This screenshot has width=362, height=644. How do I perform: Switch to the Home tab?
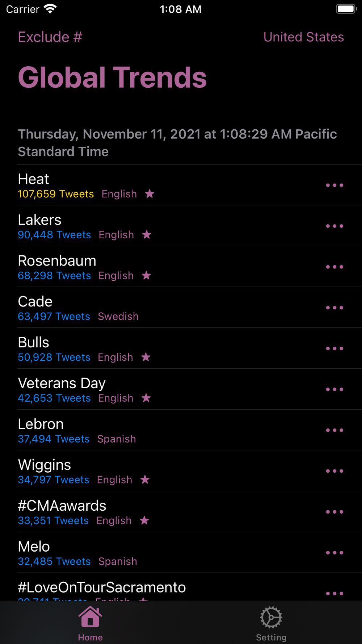point(90,624)
